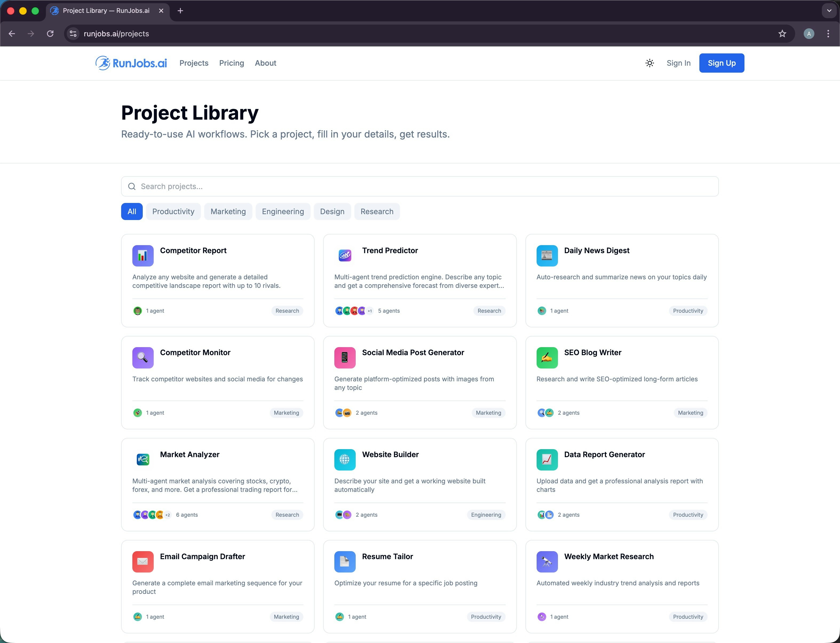Click the Website Builder globe icon
The image size is (840, 643).
pyautogui.click(x=345, y=460)
